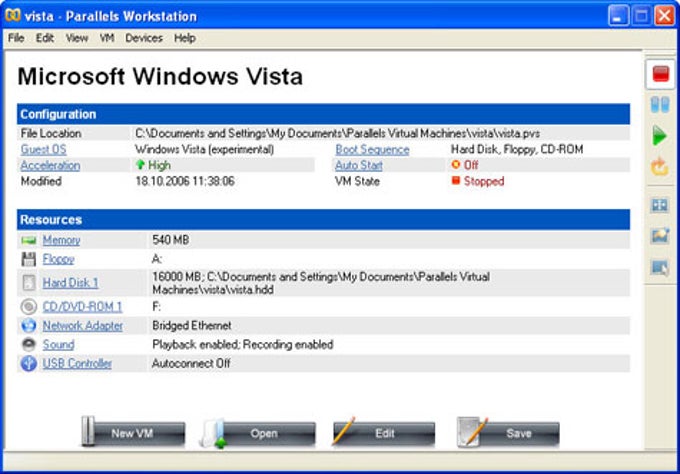Open the Help menu
The height and width of the screenshot is (474, 680).
185,38
